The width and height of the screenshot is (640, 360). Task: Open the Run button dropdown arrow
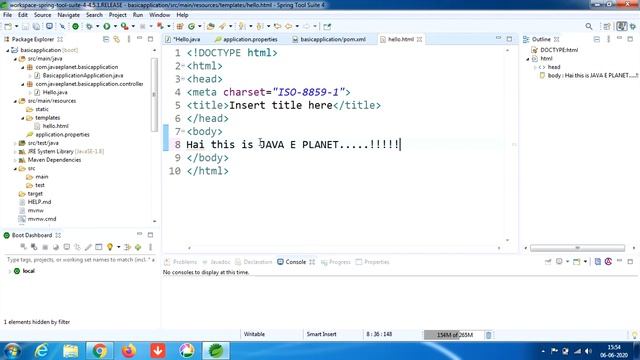click(115, 27)
